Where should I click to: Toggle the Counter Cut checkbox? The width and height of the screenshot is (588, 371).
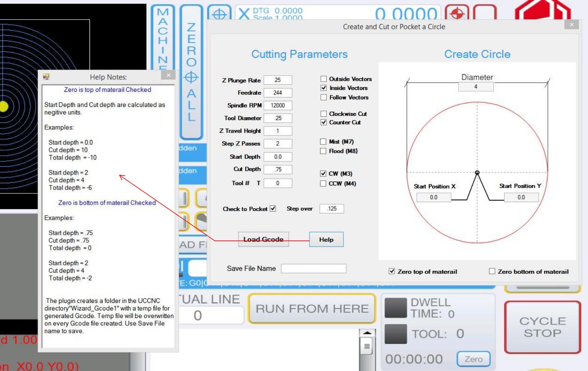click(324, 122)
